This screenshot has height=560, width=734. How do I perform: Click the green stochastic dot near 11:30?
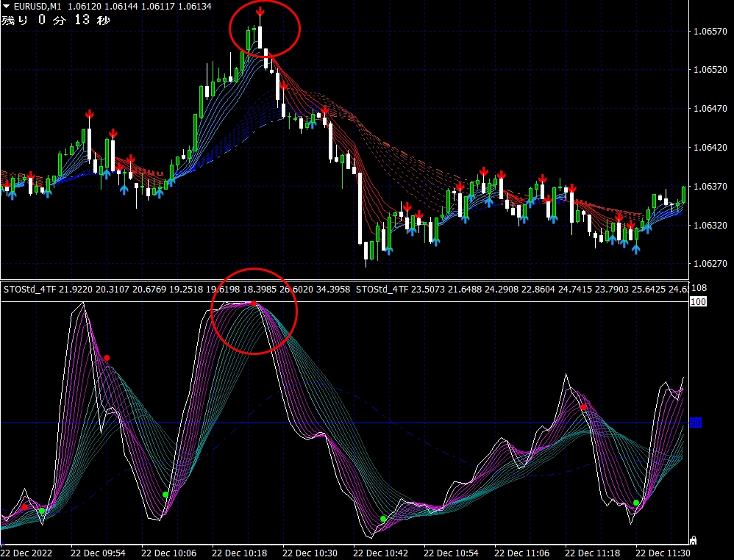[636, 503]
